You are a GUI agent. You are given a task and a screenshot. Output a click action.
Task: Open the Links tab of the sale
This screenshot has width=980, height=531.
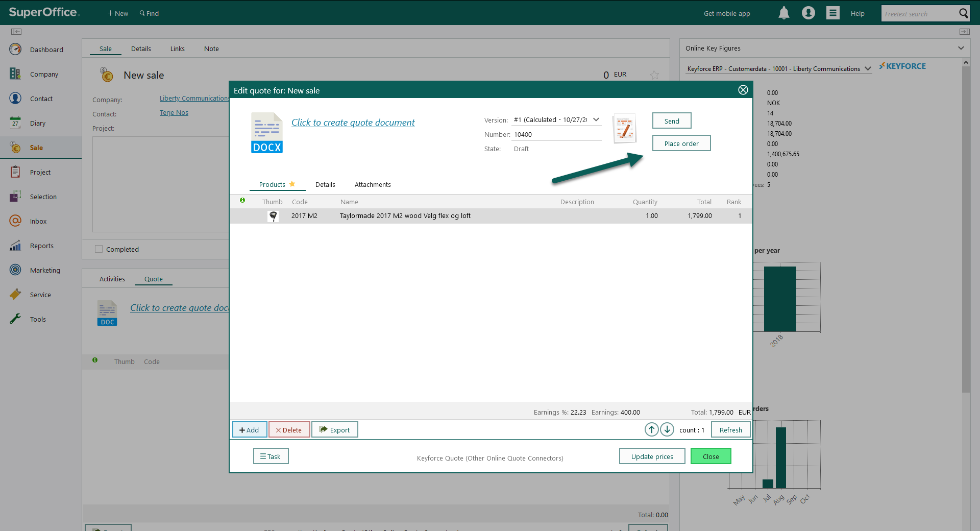point(178,49)
